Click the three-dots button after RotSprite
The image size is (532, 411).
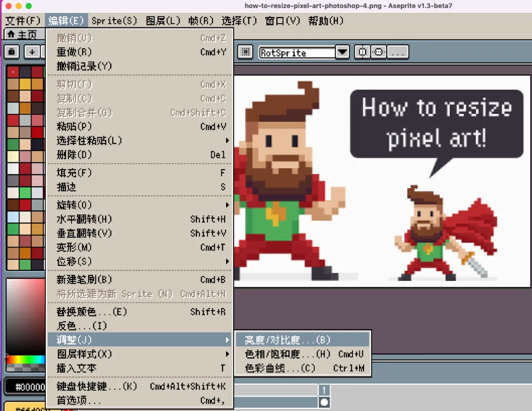(x=398, y=52)
